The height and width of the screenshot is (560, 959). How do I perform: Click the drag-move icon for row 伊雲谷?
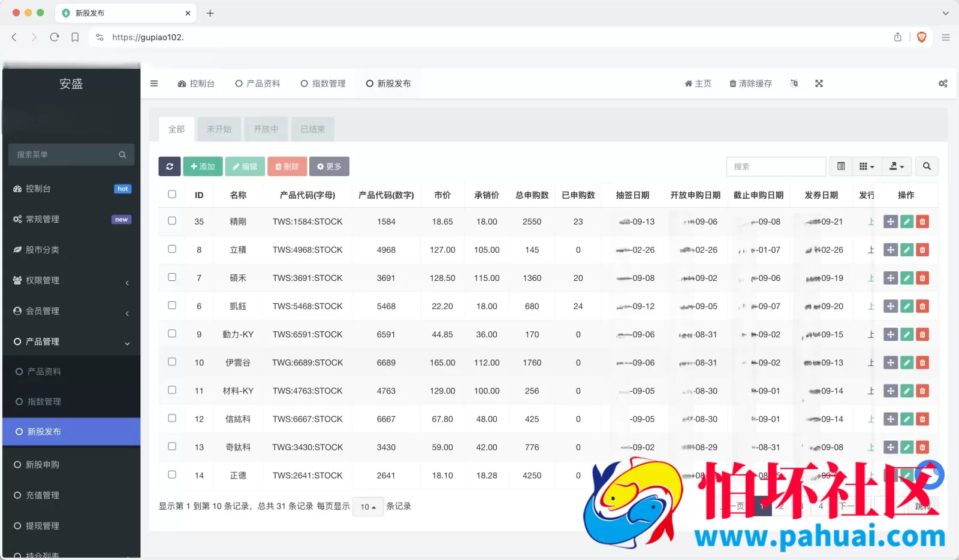[x=891, y=362]
